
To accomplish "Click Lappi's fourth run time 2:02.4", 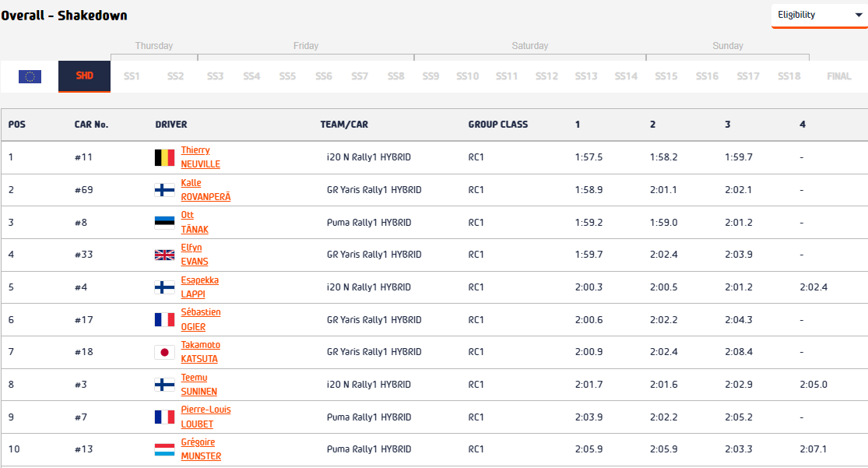I will (x=814, y=287).
